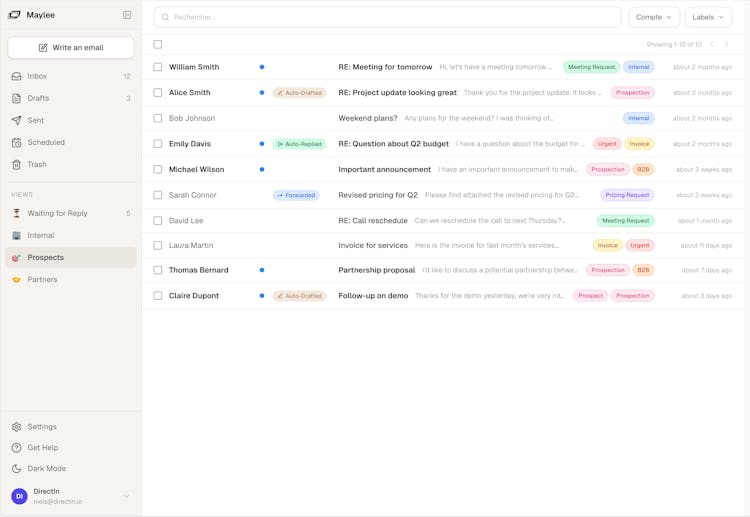Expand the Labels filter dropdown

pos(708,17)
